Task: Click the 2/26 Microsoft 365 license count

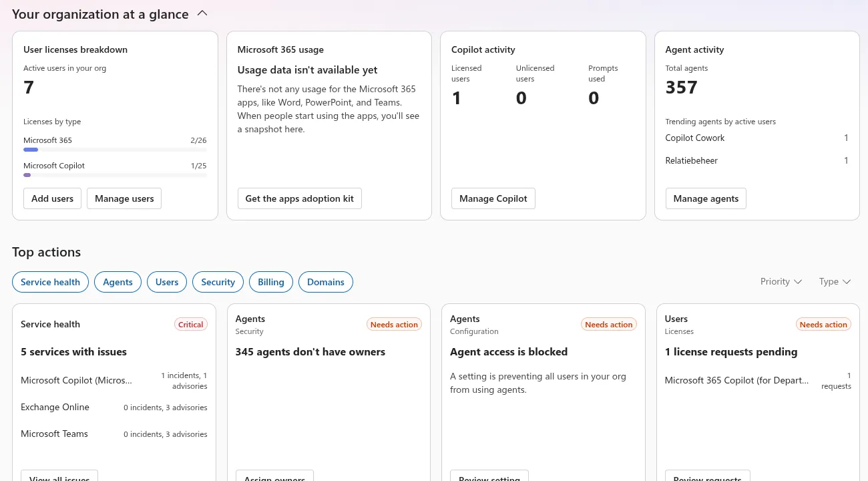Action: click(198, 140)
